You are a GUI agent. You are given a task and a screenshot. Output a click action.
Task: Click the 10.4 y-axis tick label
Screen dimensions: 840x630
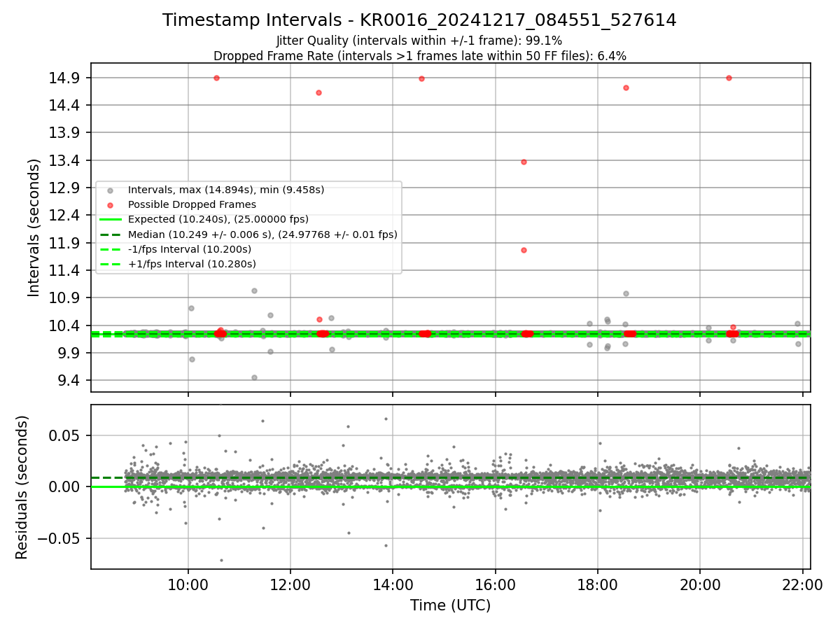(x=65, y=325)
